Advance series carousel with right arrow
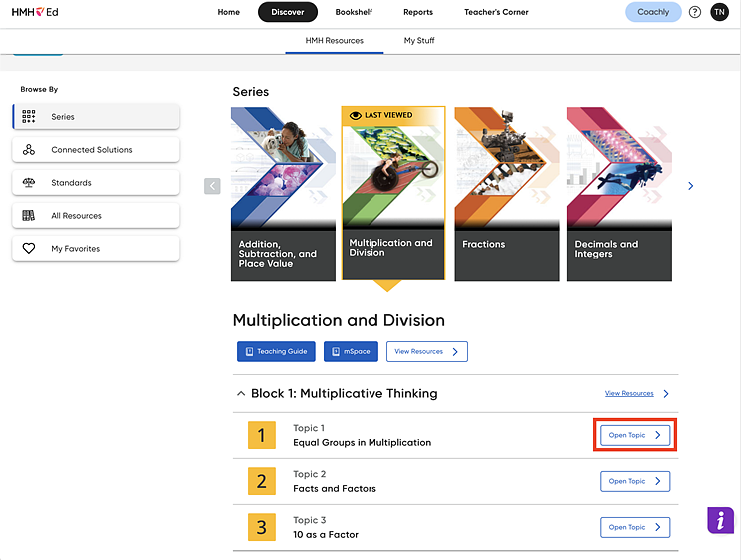 click(690, 186)
